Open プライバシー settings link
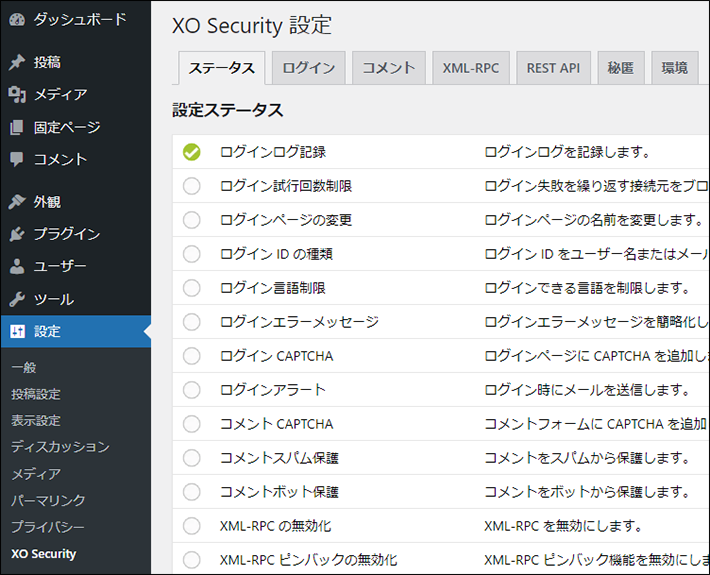Viewport: 710px width, 575px height. [48, 527]
